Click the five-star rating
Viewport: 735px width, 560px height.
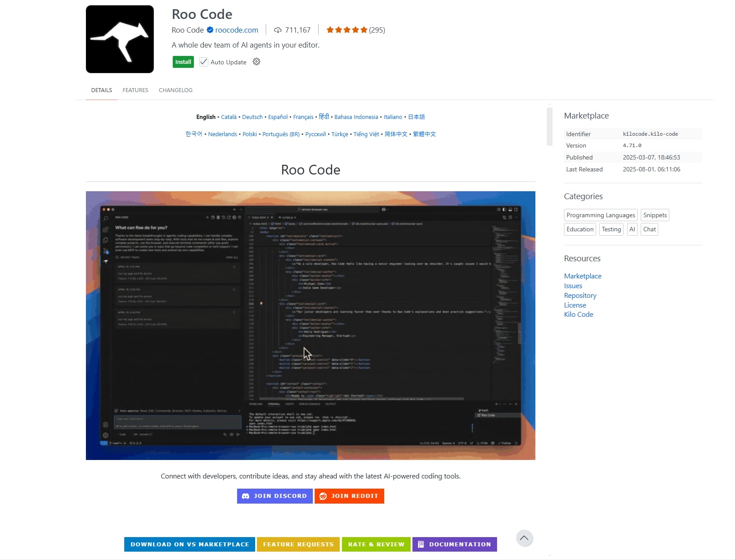(x=347, y=30)
